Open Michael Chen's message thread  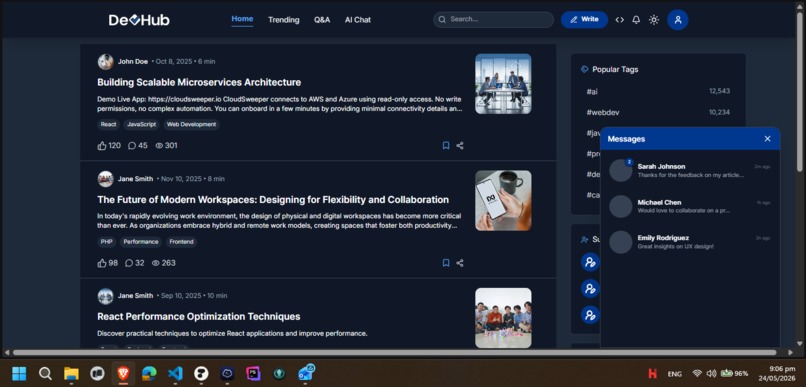point(690,206)
